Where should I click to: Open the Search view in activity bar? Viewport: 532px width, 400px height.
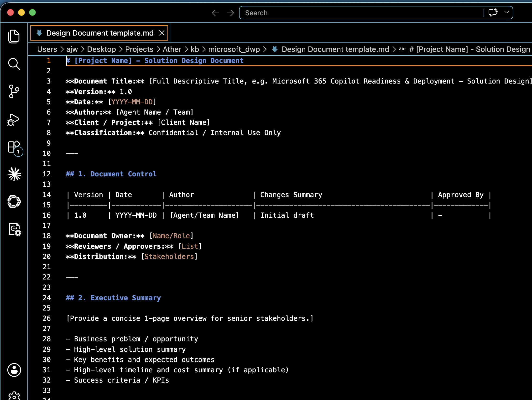tap(14, 64)
